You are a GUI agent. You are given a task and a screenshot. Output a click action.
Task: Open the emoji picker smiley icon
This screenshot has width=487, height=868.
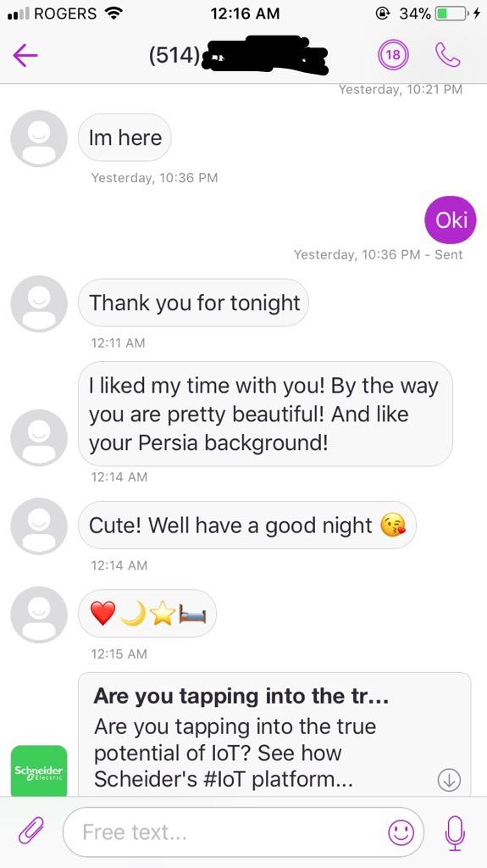401,832
